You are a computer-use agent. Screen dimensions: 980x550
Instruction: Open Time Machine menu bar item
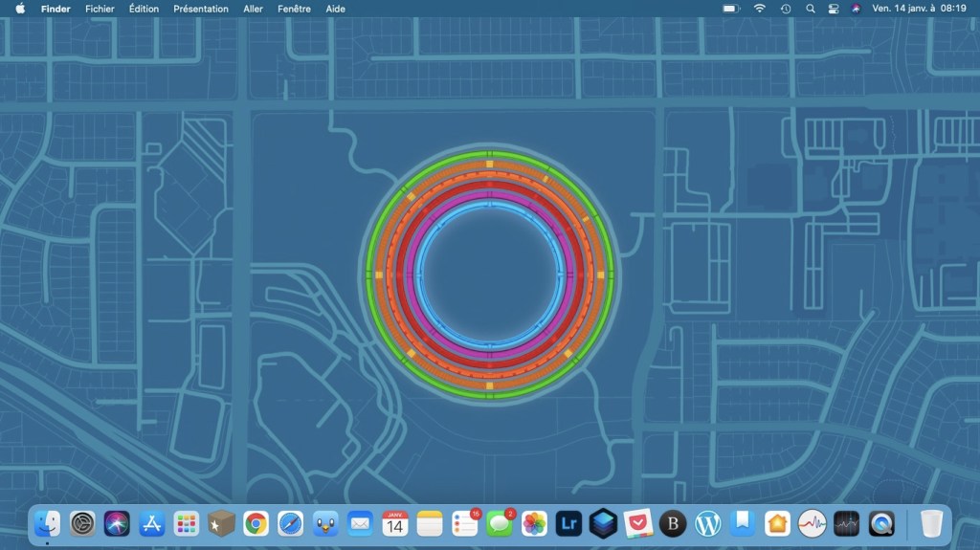(x=786, y=9)
